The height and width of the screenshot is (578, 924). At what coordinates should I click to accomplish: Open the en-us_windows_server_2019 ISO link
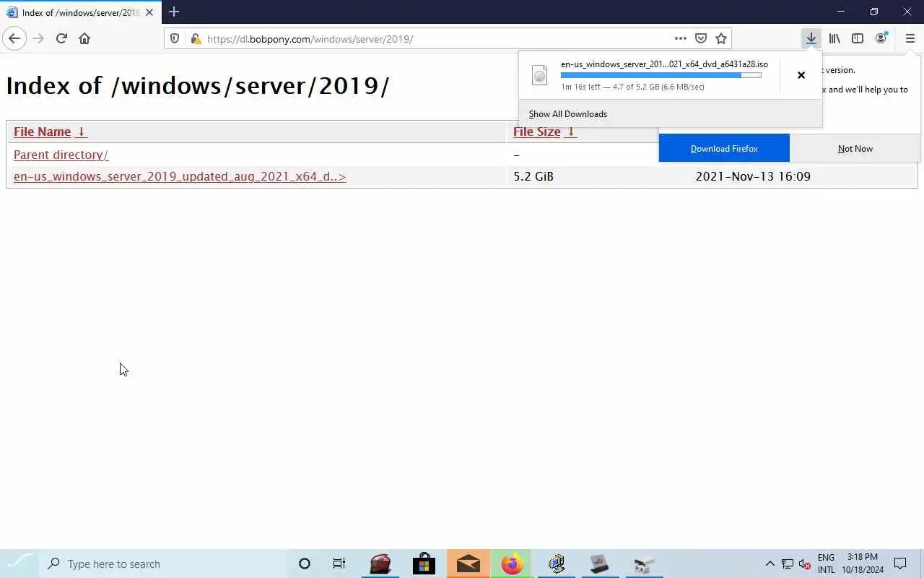[x=180, y=176]
